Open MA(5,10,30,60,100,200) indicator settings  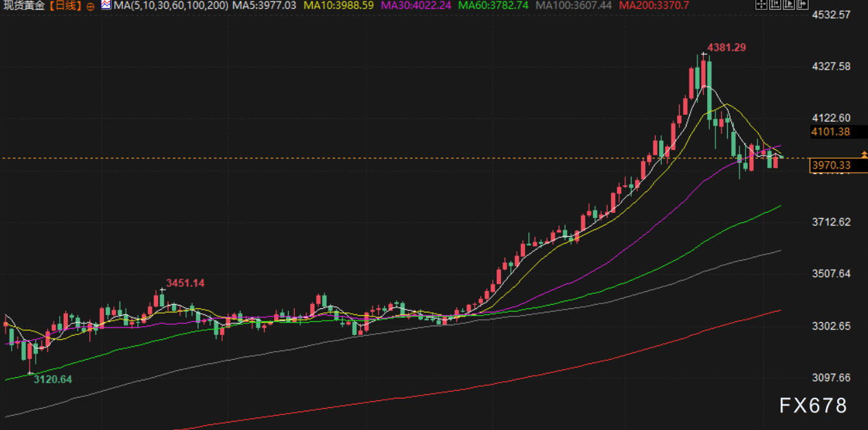[x=170, y=6]
